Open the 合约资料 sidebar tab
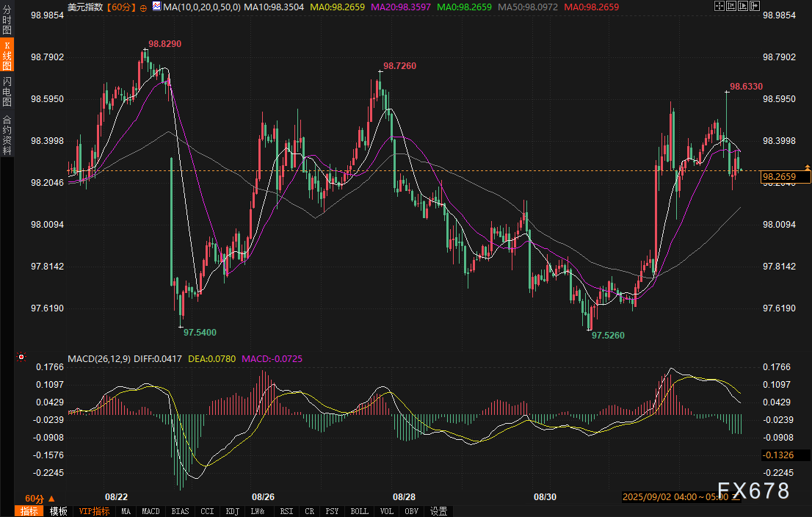Screen dimensions: 812x517 (7, 134)
